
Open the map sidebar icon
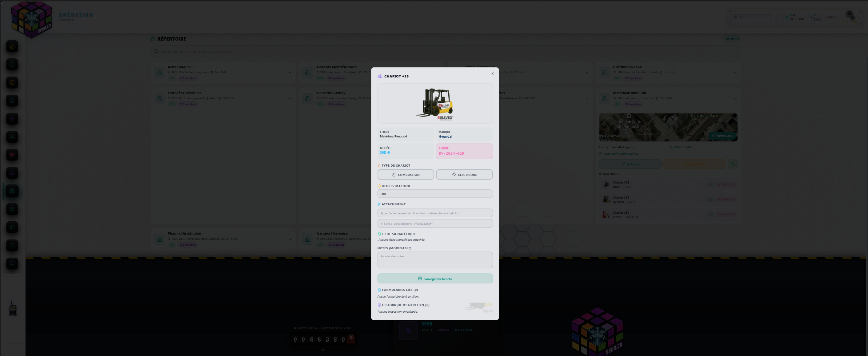coord(12,227)
